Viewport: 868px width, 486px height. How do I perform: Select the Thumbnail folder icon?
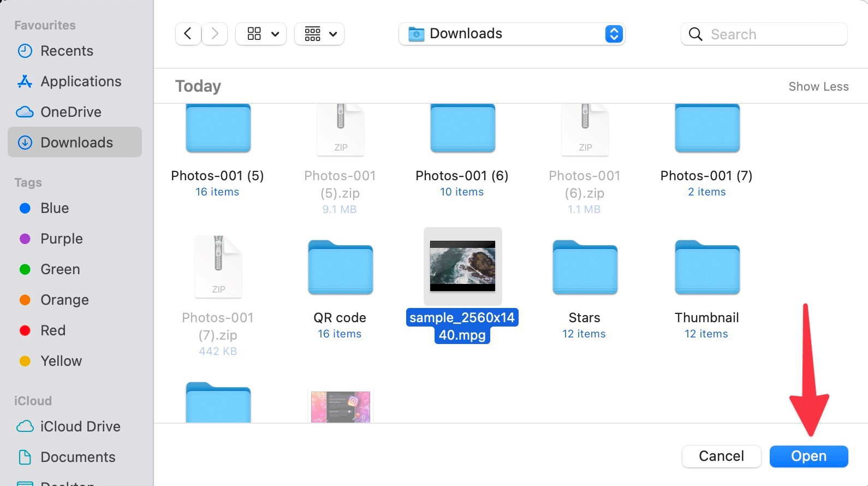pyautogui.click(x=707, y=268)
